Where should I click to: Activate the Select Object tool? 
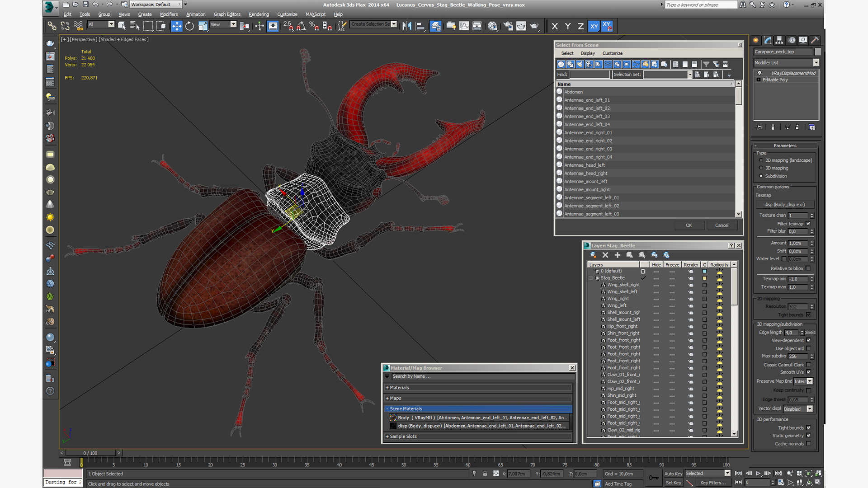coord(122,26)
